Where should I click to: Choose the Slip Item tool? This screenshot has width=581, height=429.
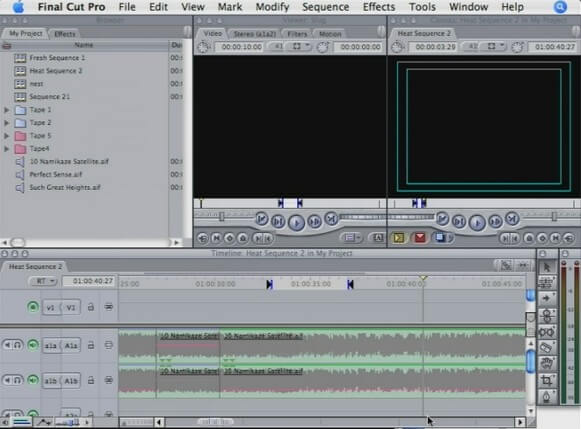[547, 331]
